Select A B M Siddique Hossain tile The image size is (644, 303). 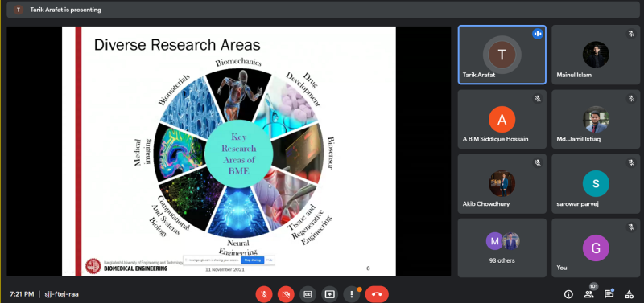pyautogui.click(x=502, y=119)
